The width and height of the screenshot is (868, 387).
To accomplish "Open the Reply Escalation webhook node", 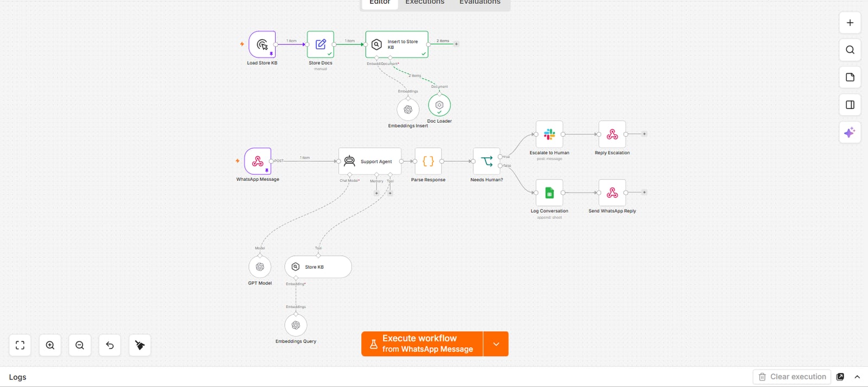I will pos(612,134).
